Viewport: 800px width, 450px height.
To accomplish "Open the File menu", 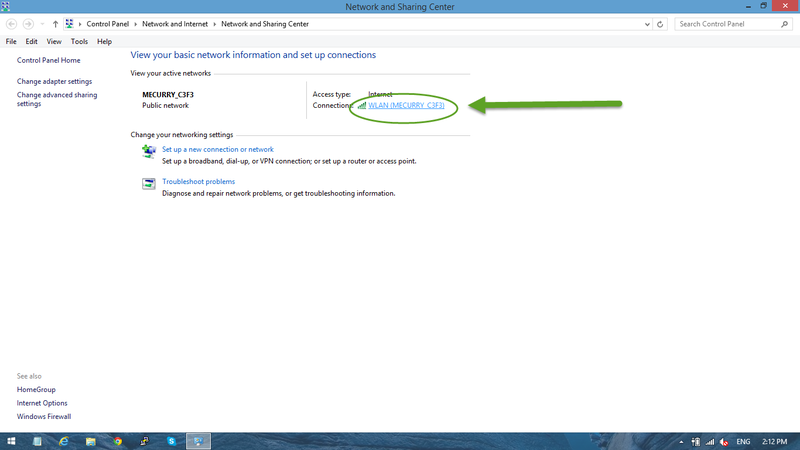I will 11,42.
